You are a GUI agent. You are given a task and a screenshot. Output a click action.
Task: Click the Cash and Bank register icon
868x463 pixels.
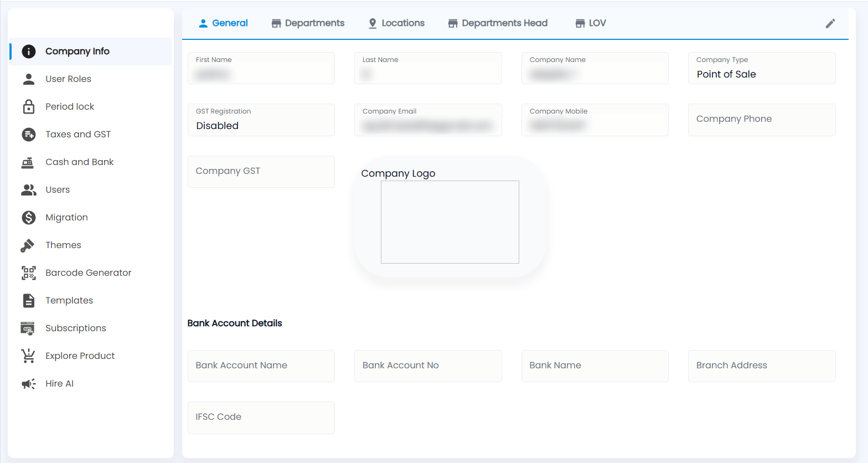[x=28, y=162]
